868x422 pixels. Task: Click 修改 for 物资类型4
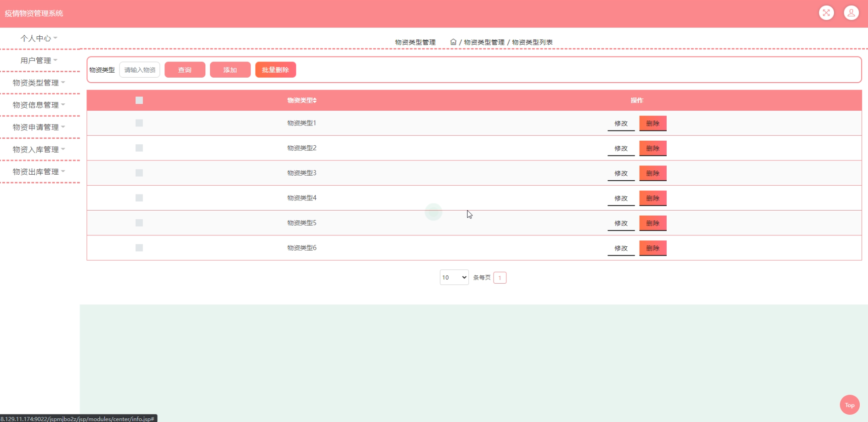tap(621, 198)
